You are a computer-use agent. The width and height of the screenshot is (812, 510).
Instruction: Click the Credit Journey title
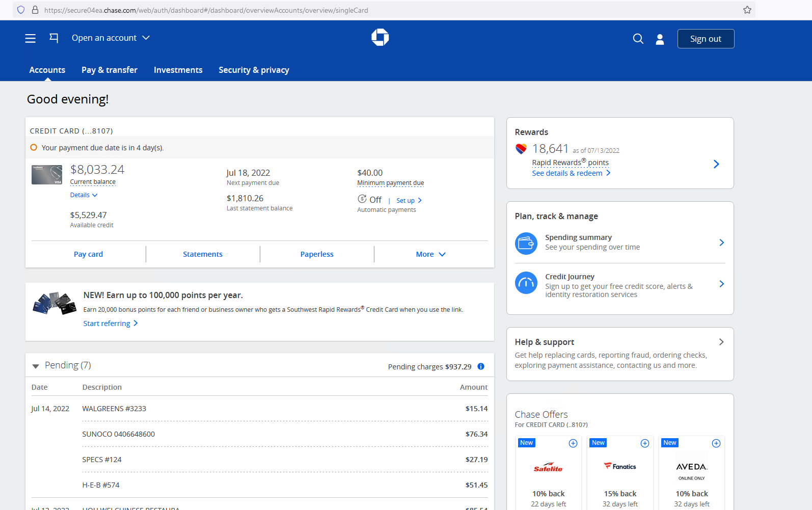[x=570, y=277]
